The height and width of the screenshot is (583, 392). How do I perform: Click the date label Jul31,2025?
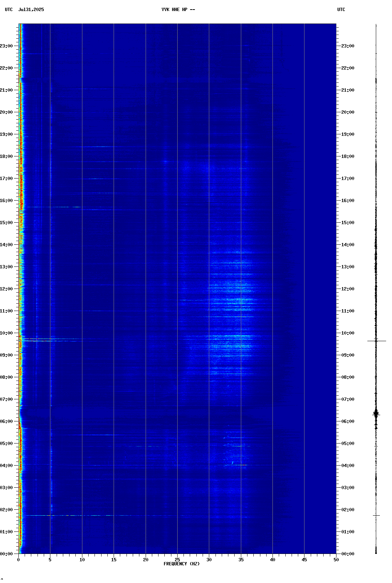pos(31,10)
